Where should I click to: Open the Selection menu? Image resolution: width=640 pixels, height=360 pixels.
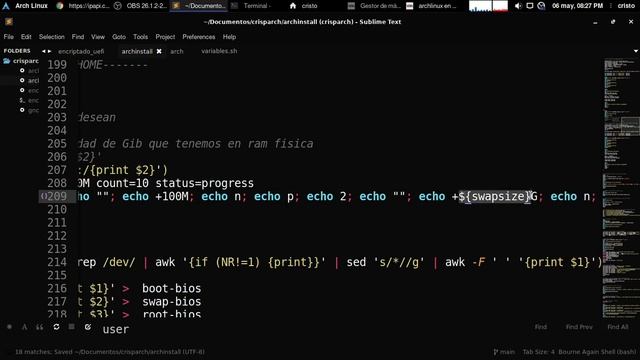click(51, 37)
